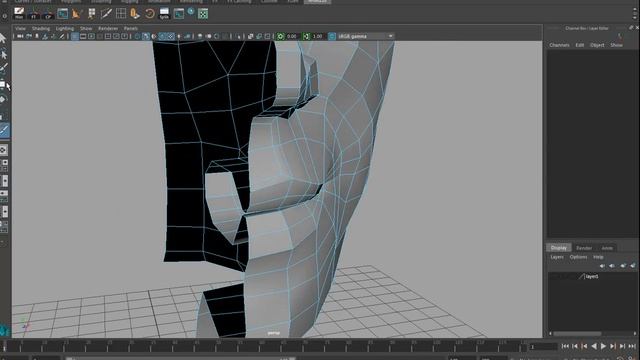640x360 pixels.
Task: Open the Options menu in Layer Editor
Action: [578, 257]
